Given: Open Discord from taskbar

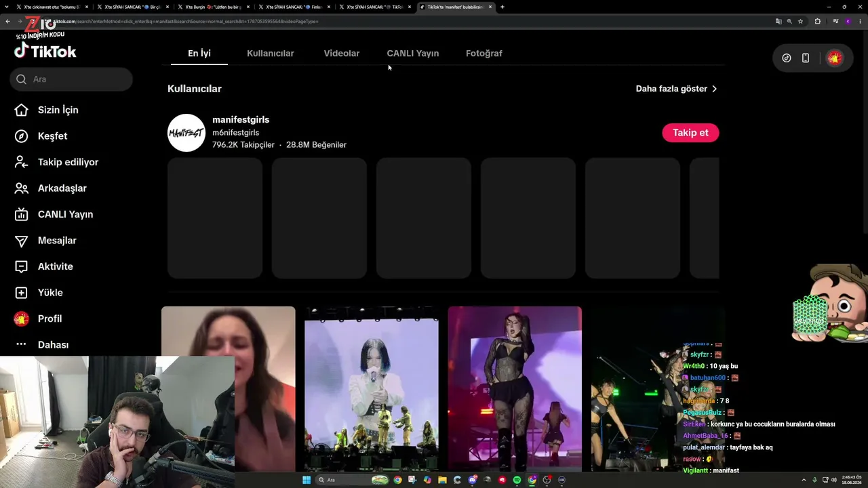Looking at the screenshot, I should (473, 480).
